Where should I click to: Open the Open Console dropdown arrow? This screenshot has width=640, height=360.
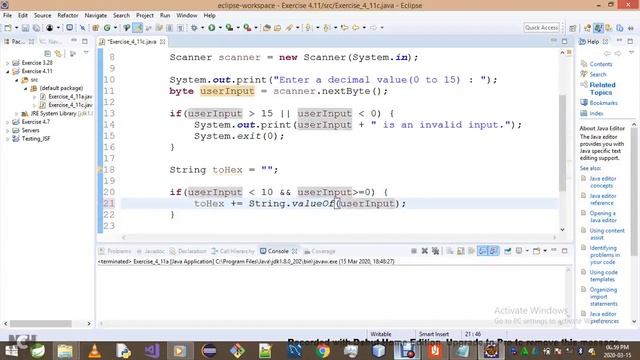click(x=545, y=251)
